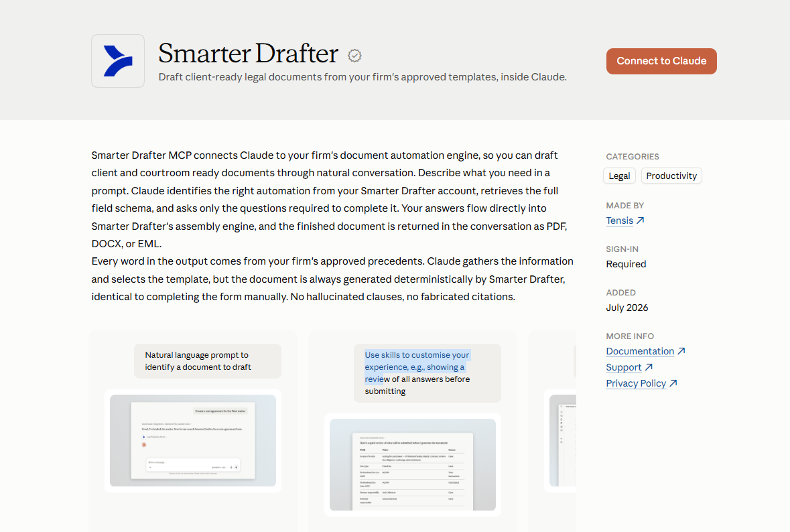Select the Productivity category tag
This screenshot has width=790, height=532.
pos(671,176)
